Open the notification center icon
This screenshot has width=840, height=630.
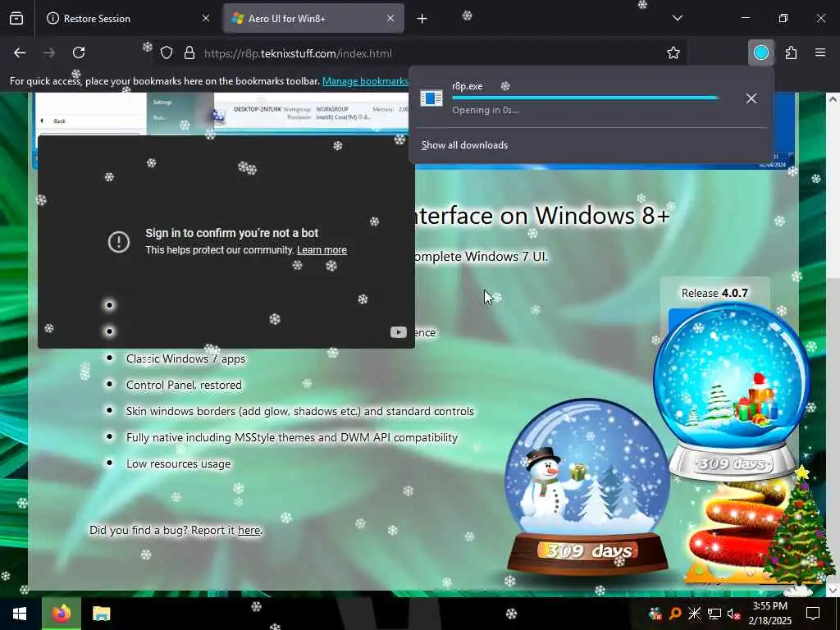tap(813, 614)
